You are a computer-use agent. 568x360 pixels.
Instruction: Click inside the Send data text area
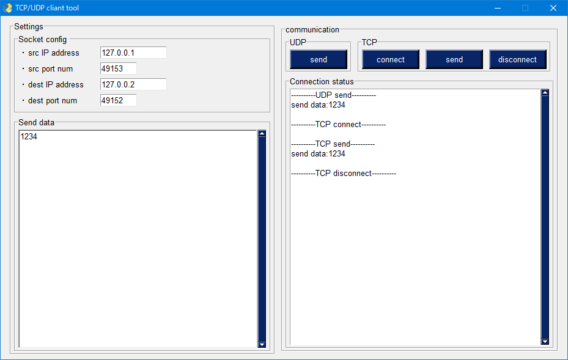tap(138, 239)
